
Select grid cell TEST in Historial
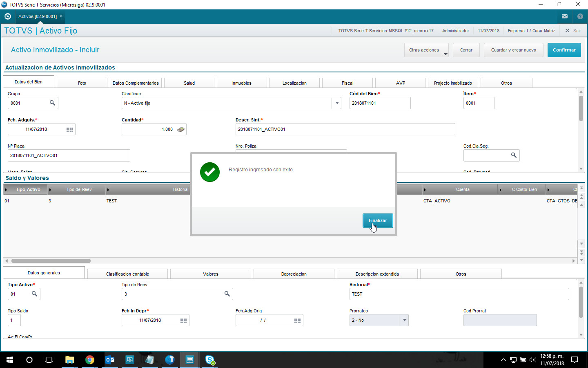111,201
